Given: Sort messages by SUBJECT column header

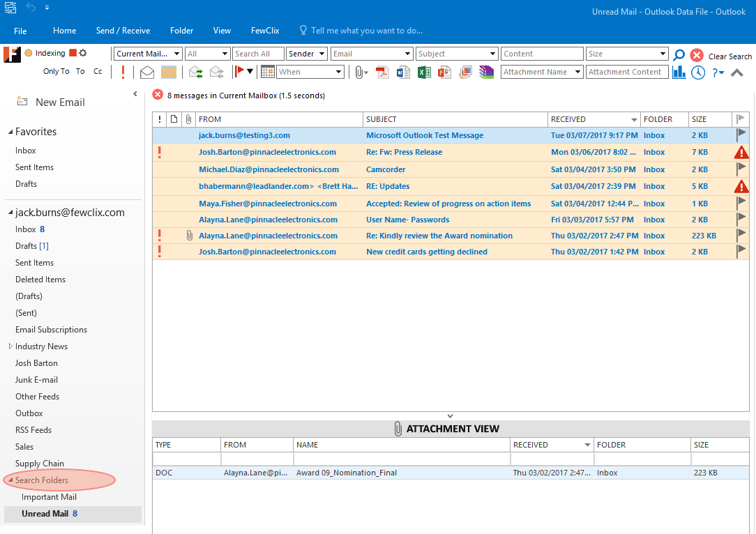Looking at the screenshot, I should tap(455, 119).
